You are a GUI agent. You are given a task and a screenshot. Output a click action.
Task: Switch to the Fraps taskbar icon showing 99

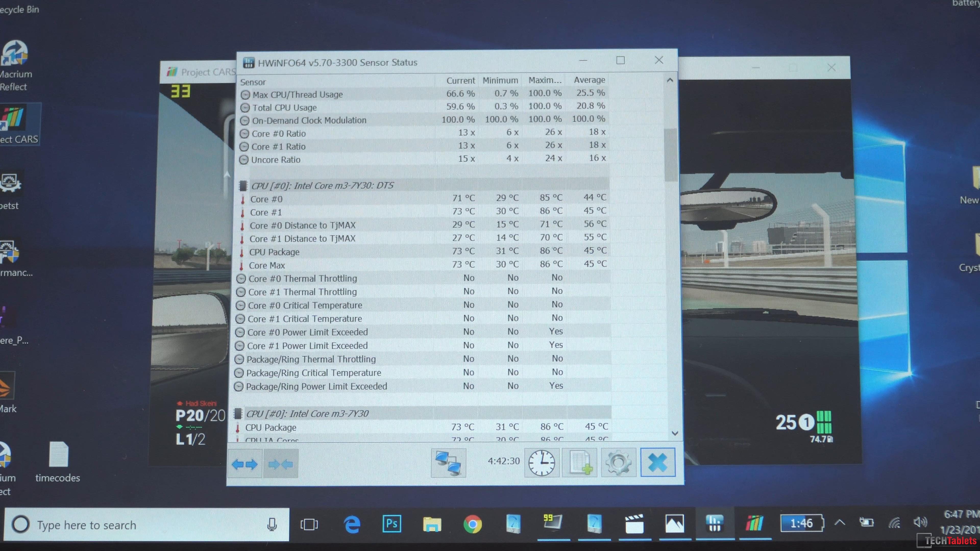point(553,523)
